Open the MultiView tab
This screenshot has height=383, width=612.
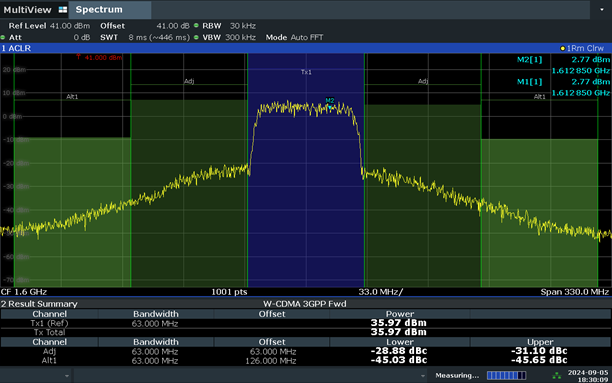(x=27, y=10)
